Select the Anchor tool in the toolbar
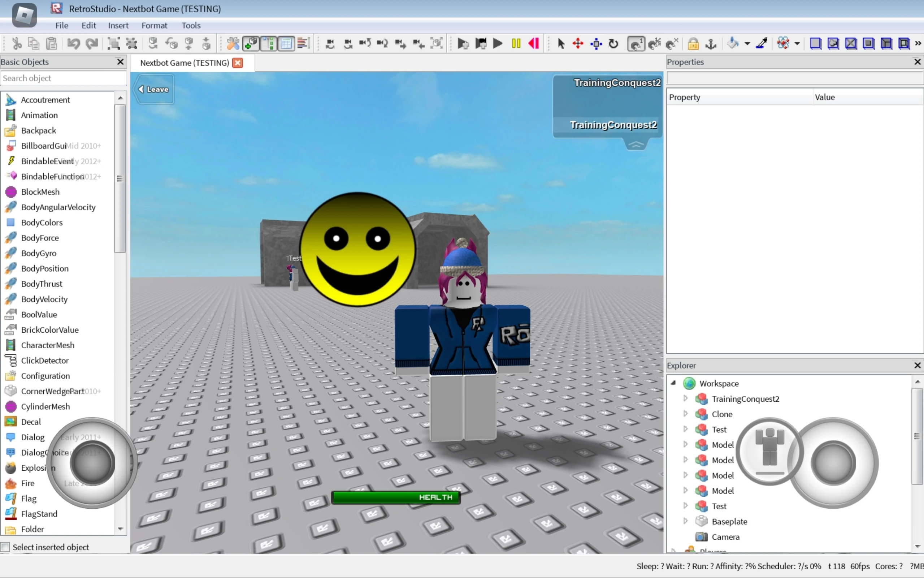 pos(711,44)
